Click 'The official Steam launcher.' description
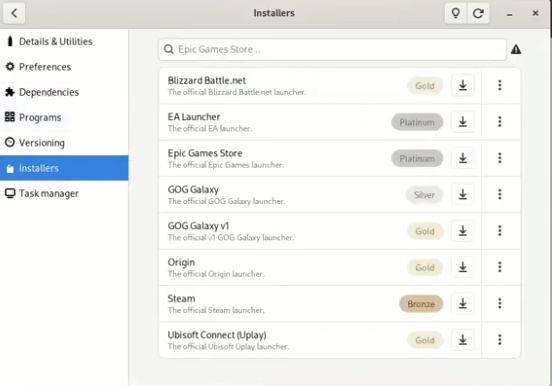This screenshot has height=386, width=552. click(x=216, y=310)
